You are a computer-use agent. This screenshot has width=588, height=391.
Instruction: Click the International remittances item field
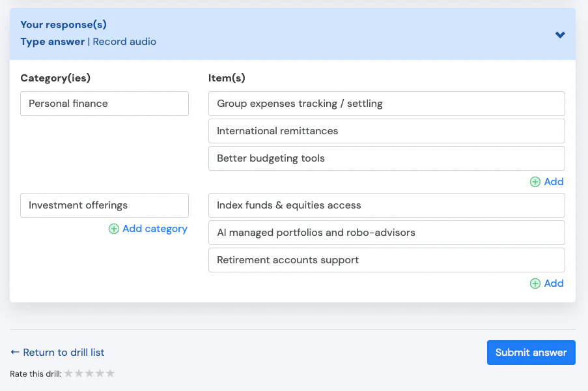[x=387, y=131]
